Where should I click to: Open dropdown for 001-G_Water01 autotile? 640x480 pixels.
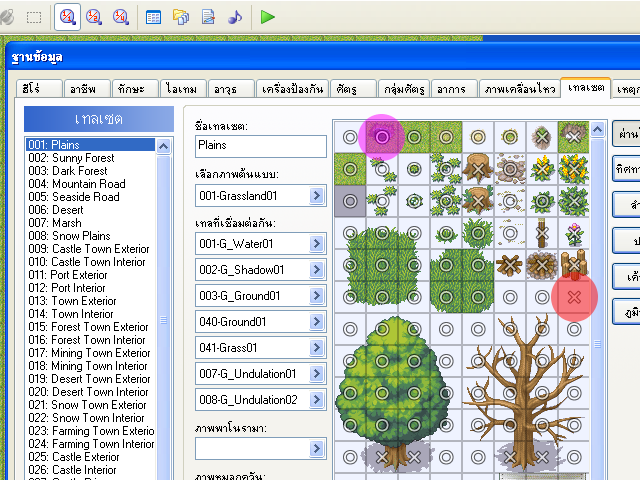coord(317,244)
